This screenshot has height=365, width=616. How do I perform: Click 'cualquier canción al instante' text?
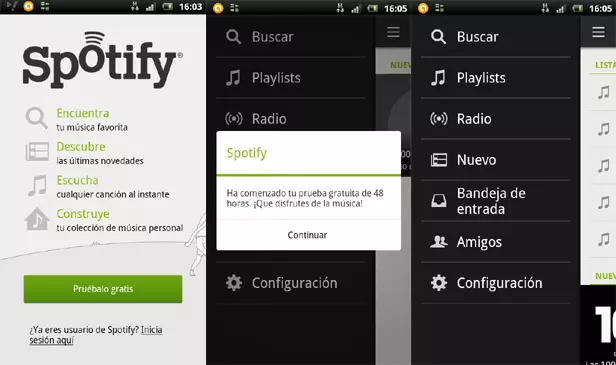tap(113, 194)
